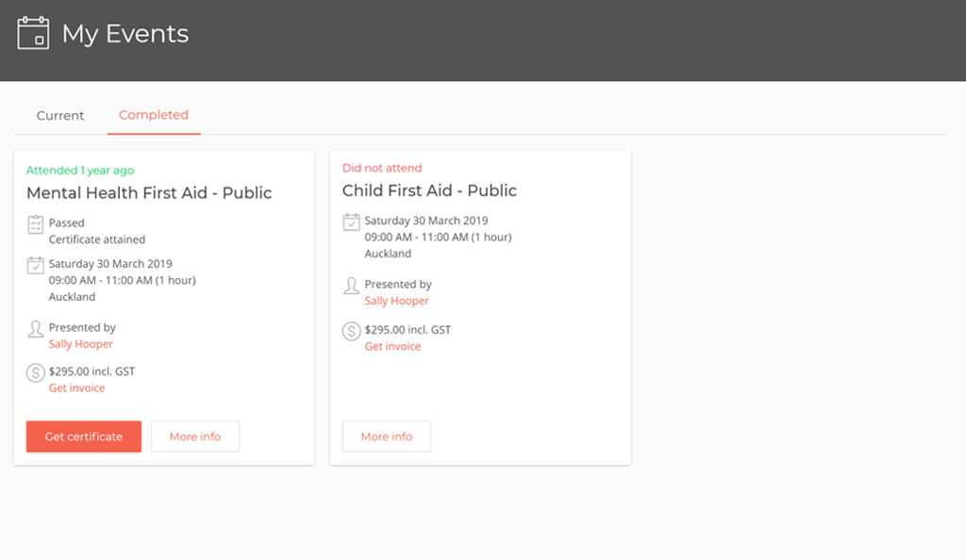
Task: Click the date calendar icon on Mental Health card
Action: [35, 265]
